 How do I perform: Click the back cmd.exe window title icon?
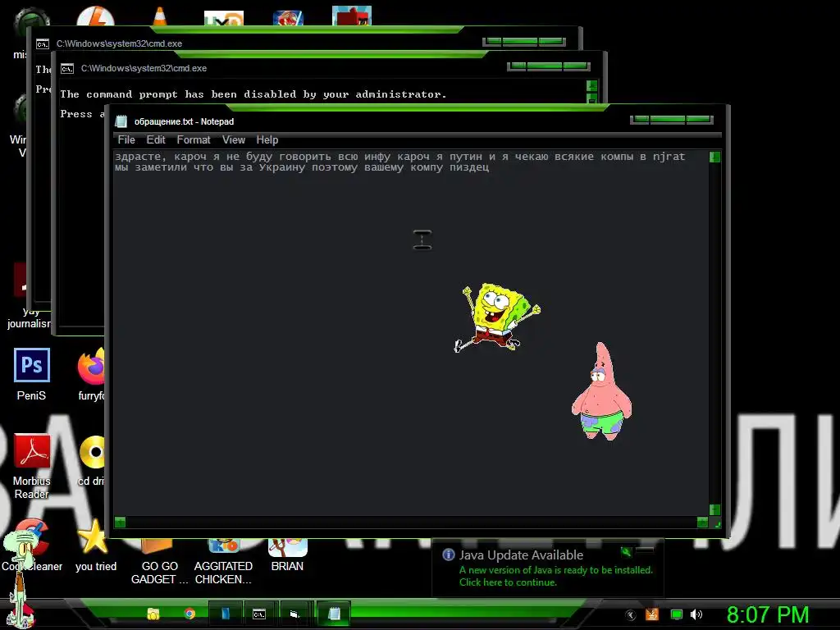[x=43, y=44]
